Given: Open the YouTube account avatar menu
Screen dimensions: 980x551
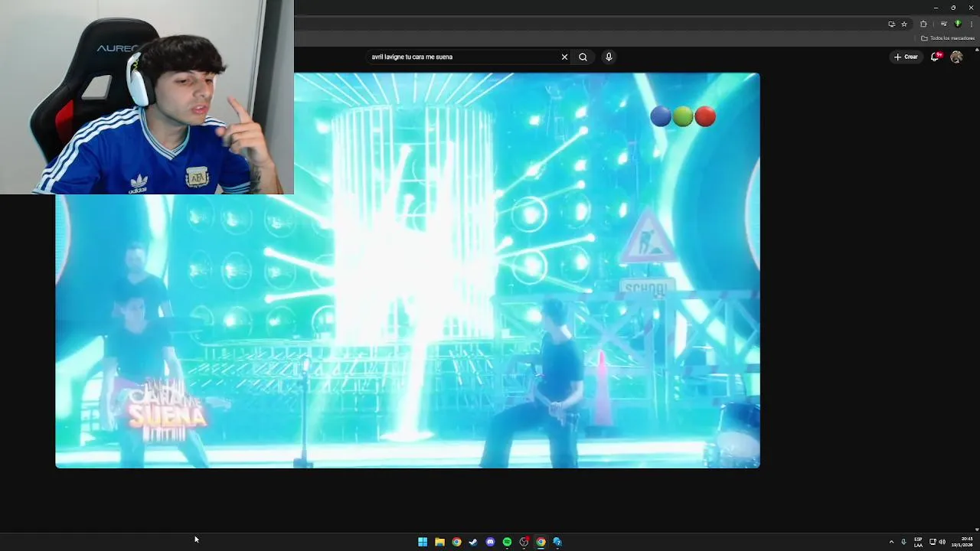Looking at the screenshot, I should (x=956, y=57).
